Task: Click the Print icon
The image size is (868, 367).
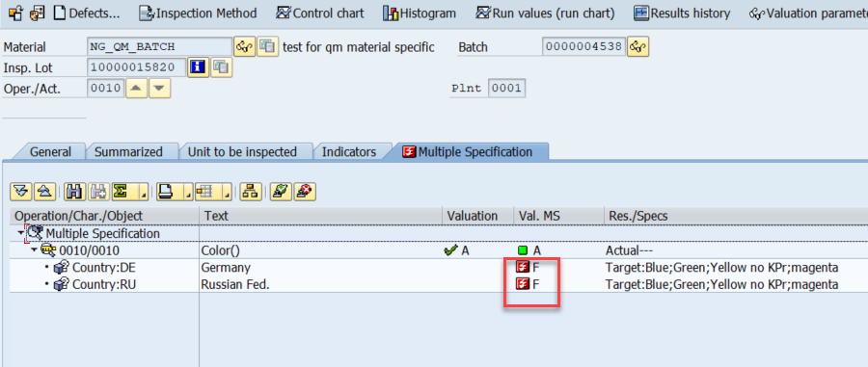Action: 167,192
